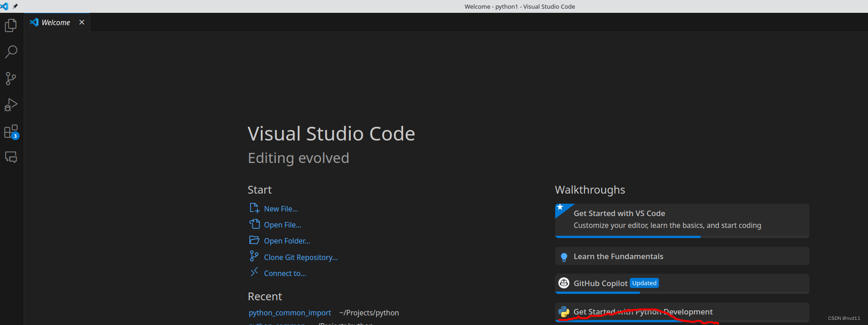Click Open File... link
This screenshot has height=325, width=868.
tap(283, 225)
